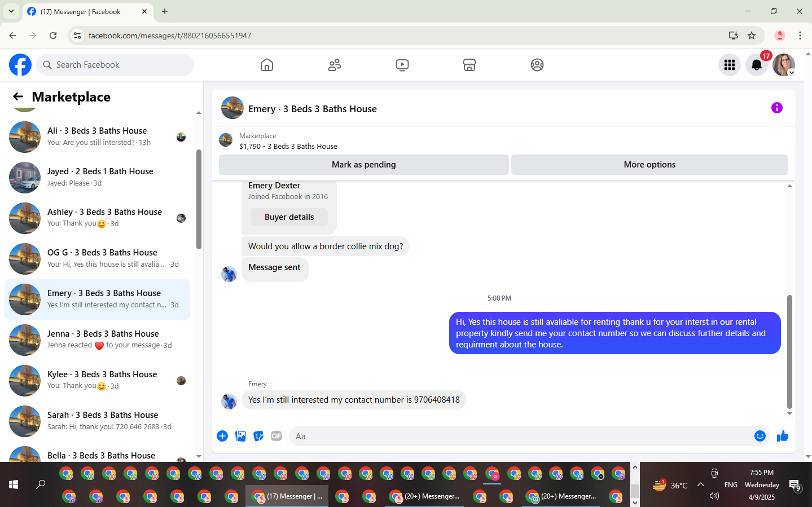The width and height of the screenshot is (812, 507).
Task: Click the message input field
Action: tap(520, 436)
